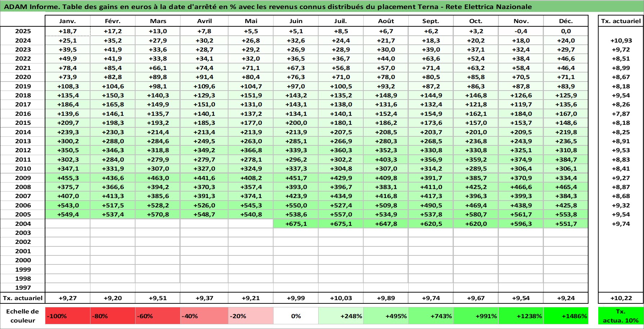The image size is (644, 329).
Task: Pick the -60% color scale swatch
Action: [158, 316]
